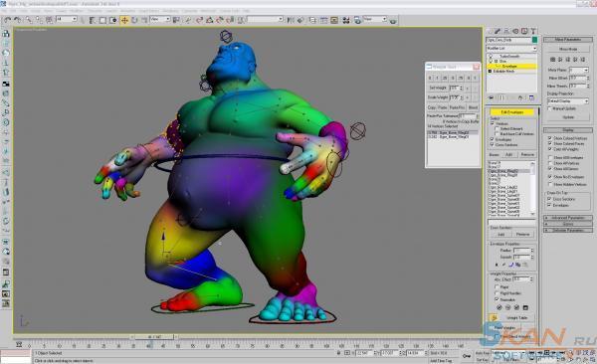The image size is (597, 364).
Task: Click the Mirror tool in main toolbar
Action: pos(291,20)
